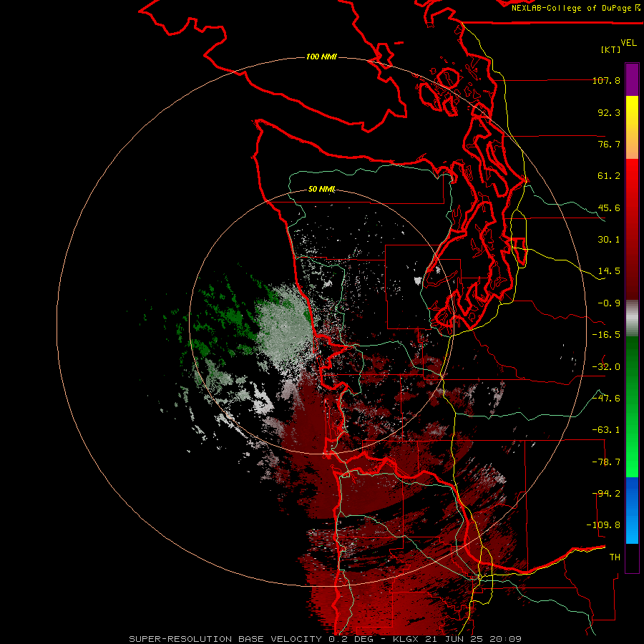Select the -78.7 scale value

606,462
